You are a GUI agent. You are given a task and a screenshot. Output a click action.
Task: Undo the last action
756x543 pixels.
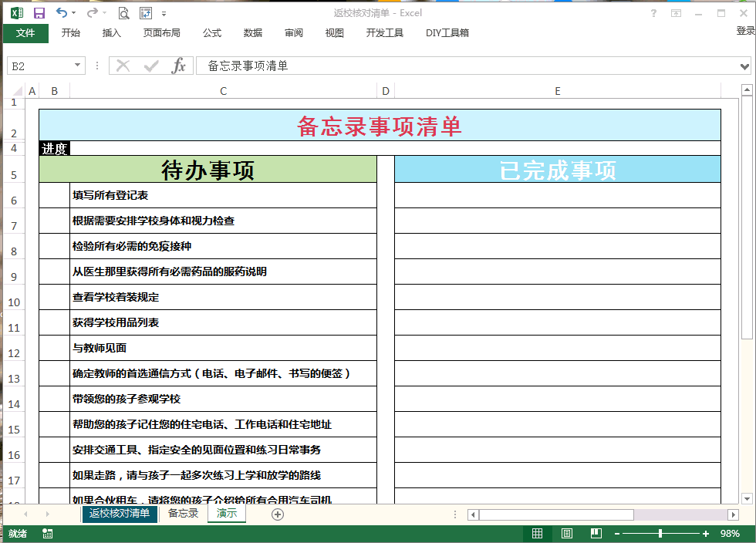click(61, 12)
